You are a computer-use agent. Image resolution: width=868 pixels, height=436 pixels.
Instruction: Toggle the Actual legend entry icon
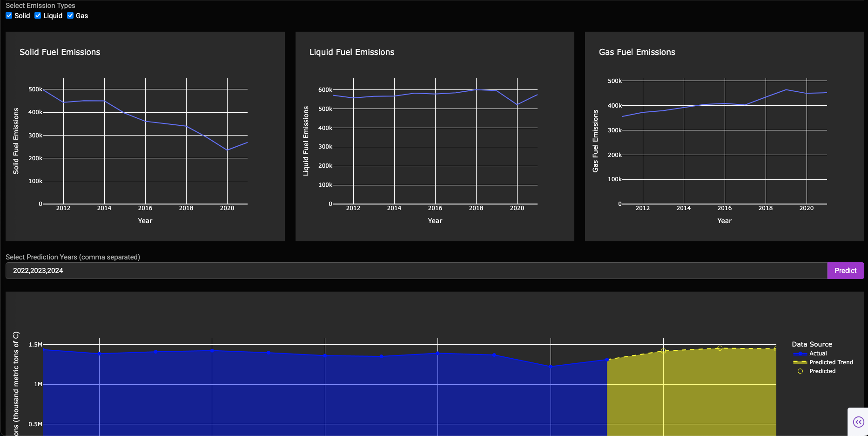(800, 354)
